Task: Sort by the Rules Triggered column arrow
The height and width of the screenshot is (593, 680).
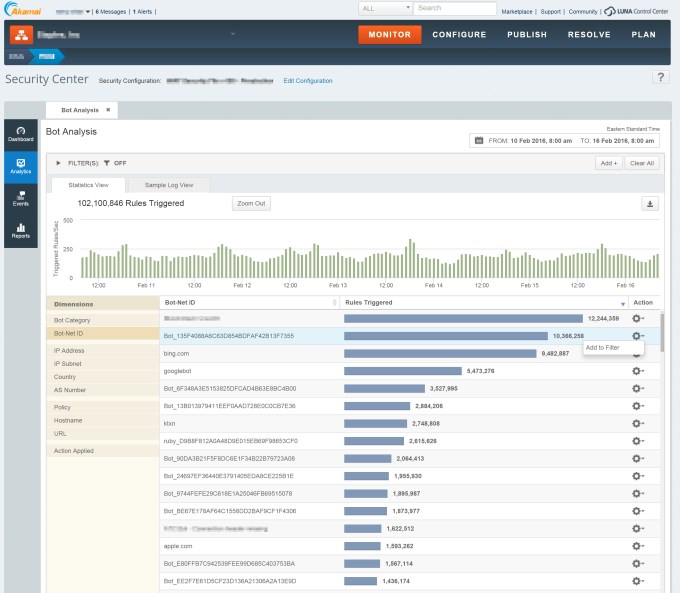Action: [x=622, y=302]
